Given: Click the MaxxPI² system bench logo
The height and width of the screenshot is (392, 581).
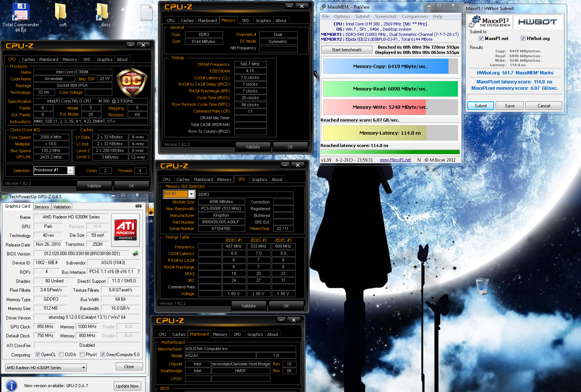Looking at the screenshot, I should pyautogui.click(x=490, y=22).
